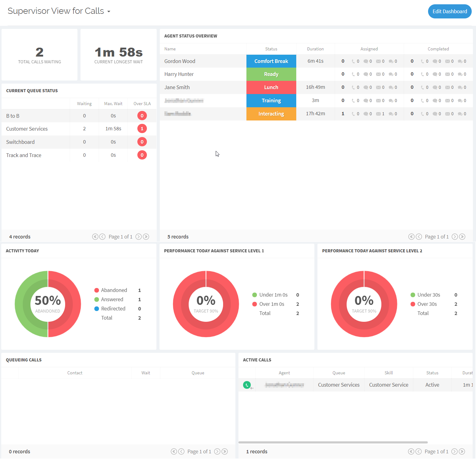Go to first page in Agent Status Overview
This screenshot has height=461, width=476.
tap(411, 237)
